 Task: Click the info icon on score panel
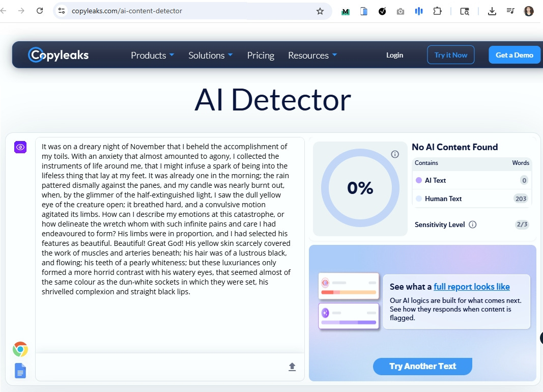click(x=395, y=154)
